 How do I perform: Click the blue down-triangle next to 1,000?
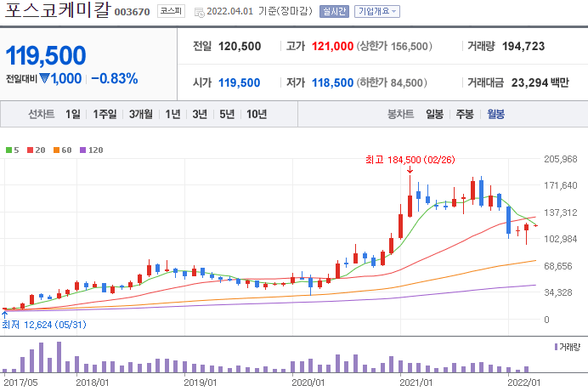(x=45, y=78)
